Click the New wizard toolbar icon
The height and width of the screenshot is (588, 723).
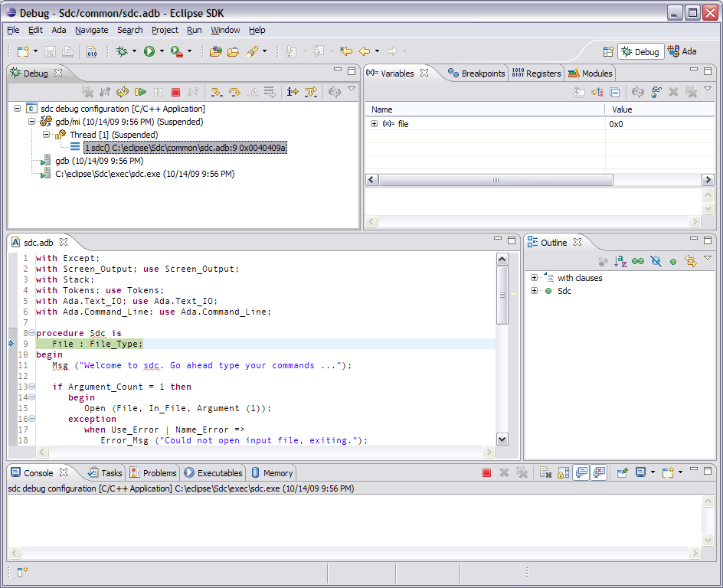tap(23, 51)
